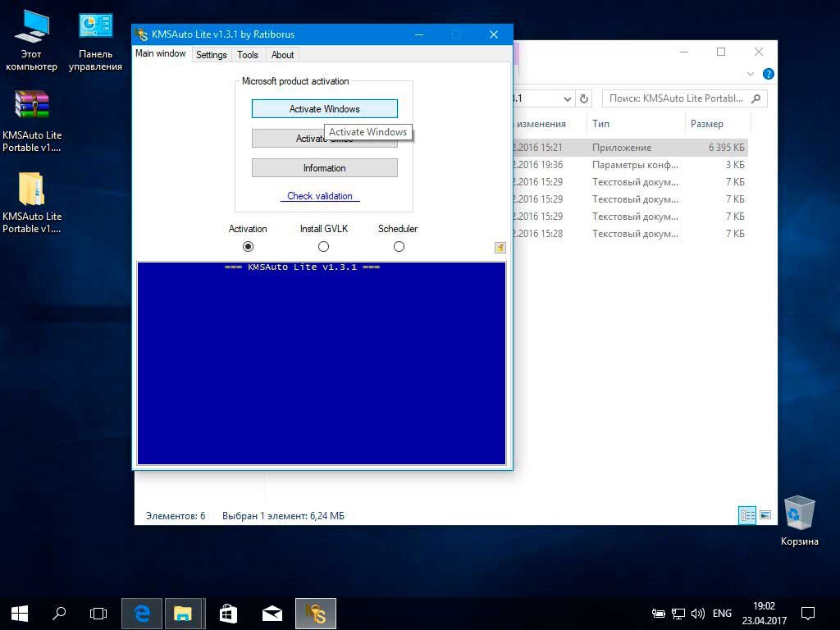Screen dimensions: 840x630
Task: Open the Корзина recycle bin
Action: coord(799,521)
